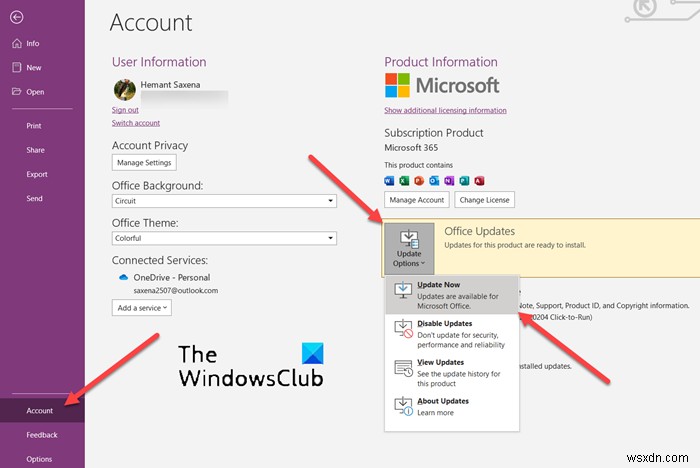
Task: Click the Change License button
Action: tap(484, 200)
